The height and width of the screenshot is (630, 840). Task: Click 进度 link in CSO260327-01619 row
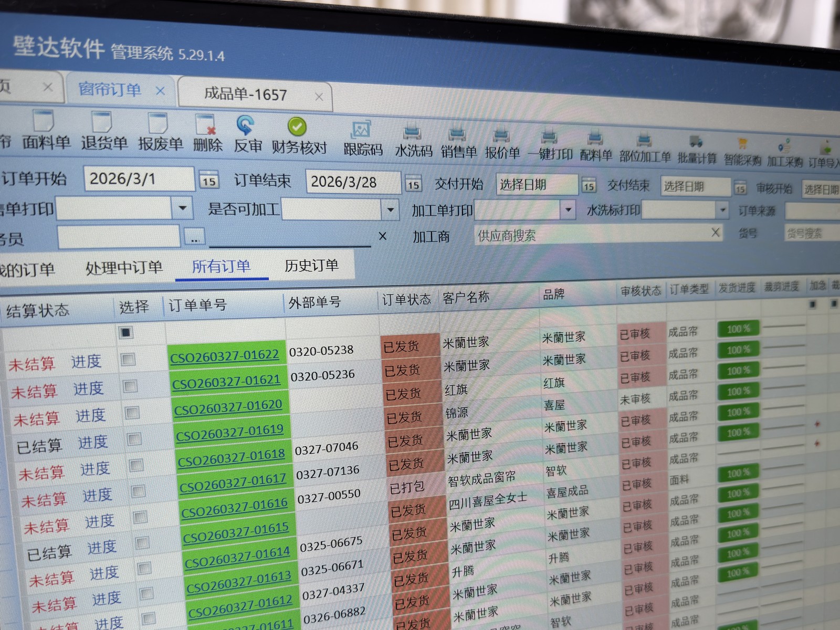point(93,442)
